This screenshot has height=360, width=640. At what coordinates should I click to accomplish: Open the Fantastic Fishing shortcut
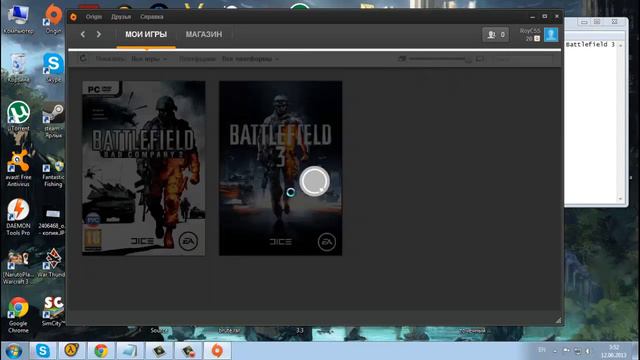53,173
